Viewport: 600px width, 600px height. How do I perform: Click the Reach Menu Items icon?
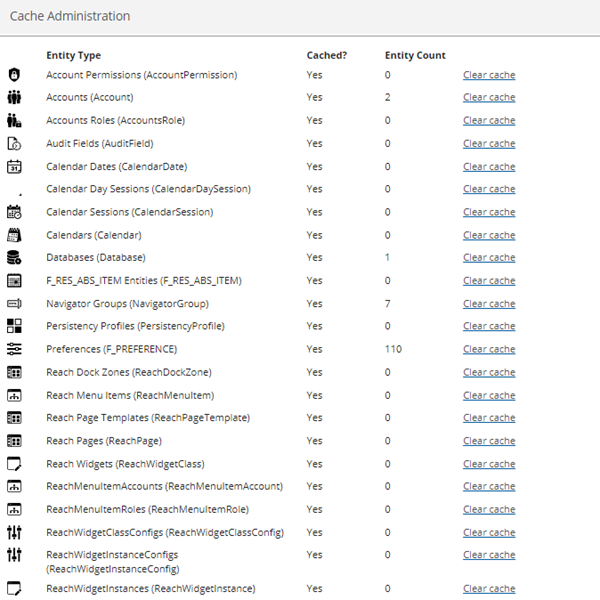pos(14,395)
